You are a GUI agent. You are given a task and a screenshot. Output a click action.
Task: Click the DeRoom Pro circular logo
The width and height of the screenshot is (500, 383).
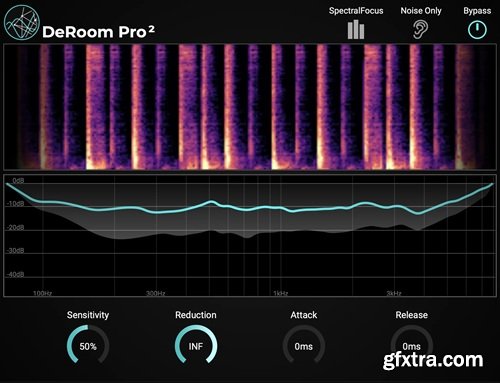[22, 23]
